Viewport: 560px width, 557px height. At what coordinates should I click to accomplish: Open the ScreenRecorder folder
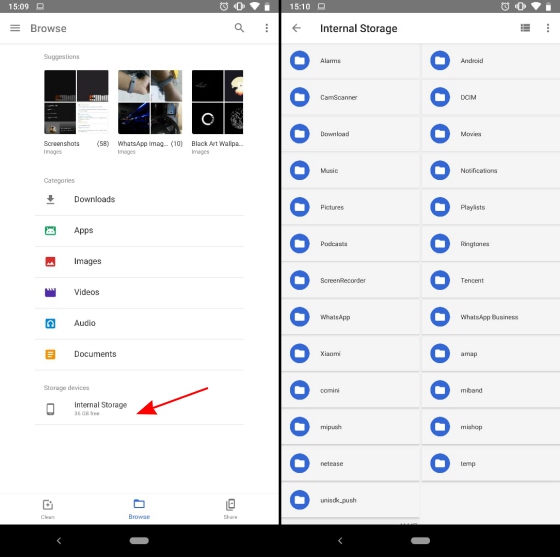click(351, 280)
